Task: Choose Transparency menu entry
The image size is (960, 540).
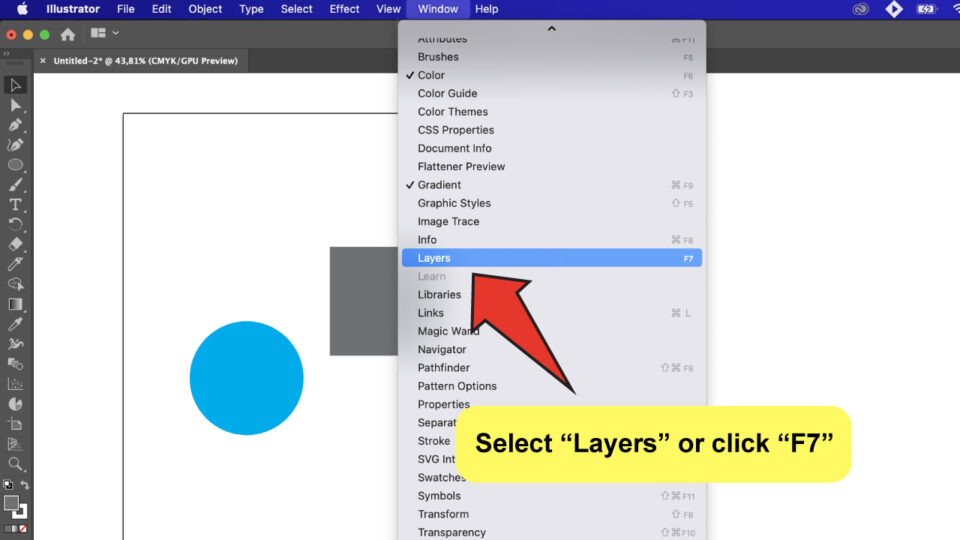Action: (552, 533)
